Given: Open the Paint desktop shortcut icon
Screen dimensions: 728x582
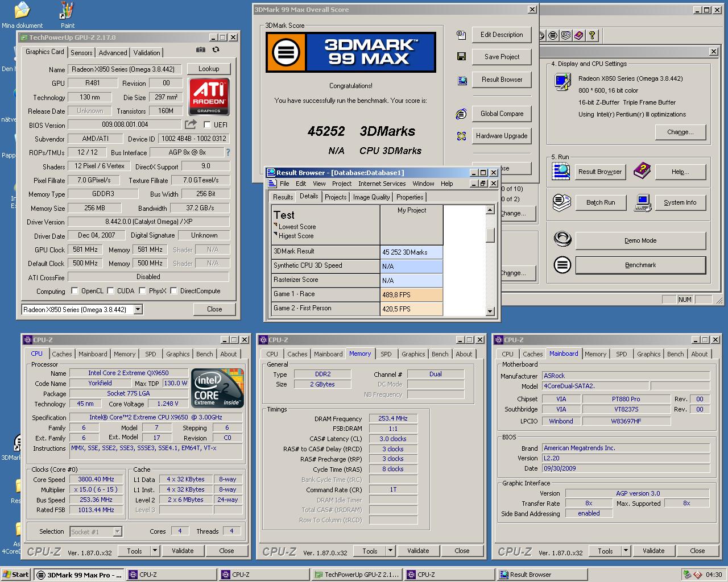Looking at the screenshot, I should pos(67,15).
